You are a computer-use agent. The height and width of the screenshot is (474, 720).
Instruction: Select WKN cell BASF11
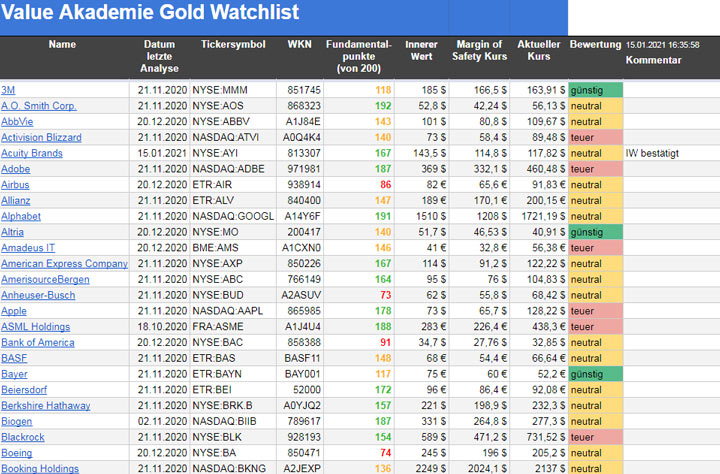300,358
